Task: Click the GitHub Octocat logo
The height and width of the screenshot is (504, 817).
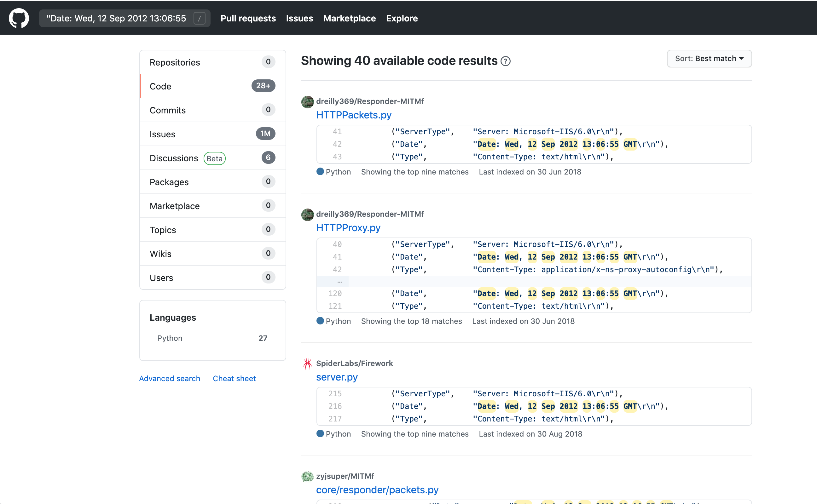Action: pyautogui.click(x=19, y=18)
